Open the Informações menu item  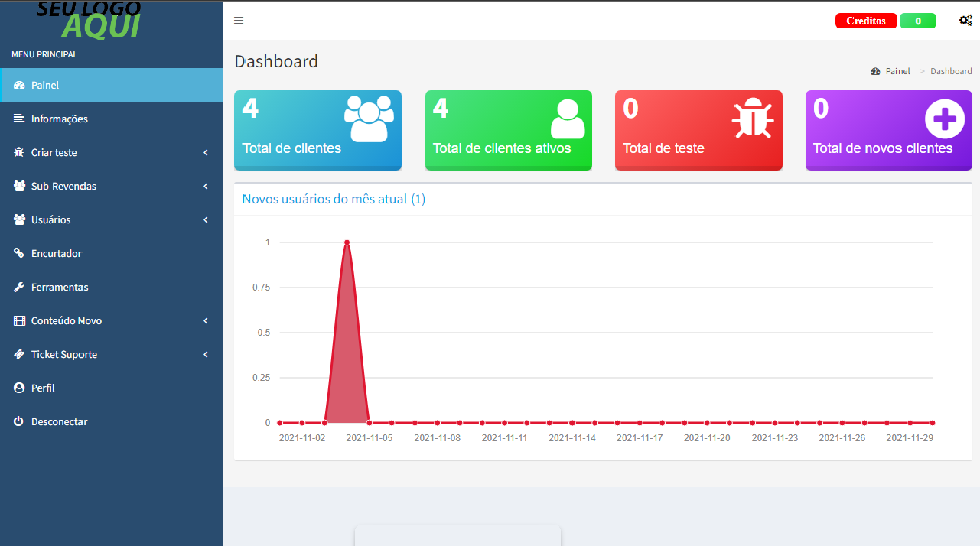[60, 119]
